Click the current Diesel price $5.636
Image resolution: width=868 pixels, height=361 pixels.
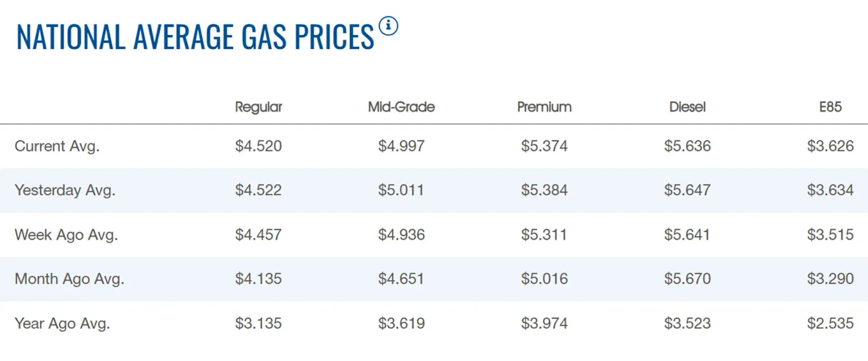point(687,146)
